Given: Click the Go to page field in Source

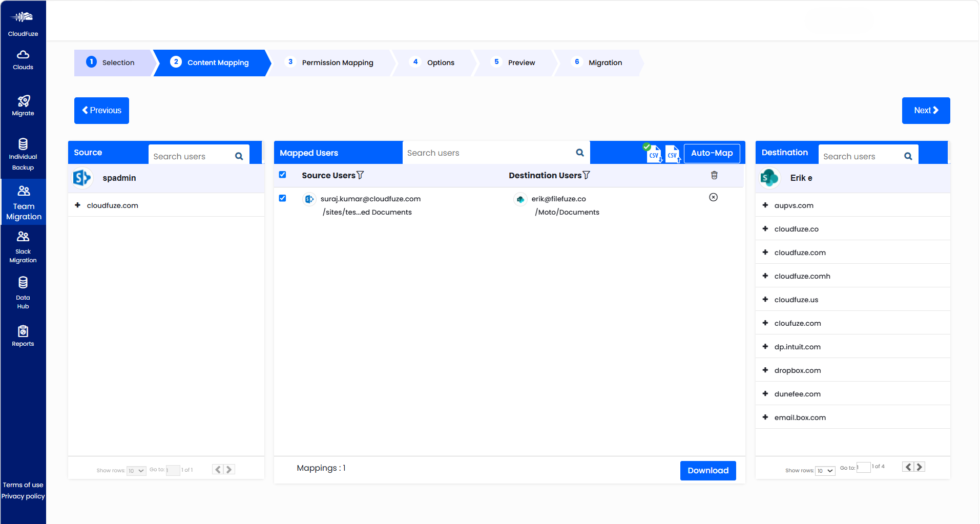Looking at the screenshot, I should click(173, 470).
